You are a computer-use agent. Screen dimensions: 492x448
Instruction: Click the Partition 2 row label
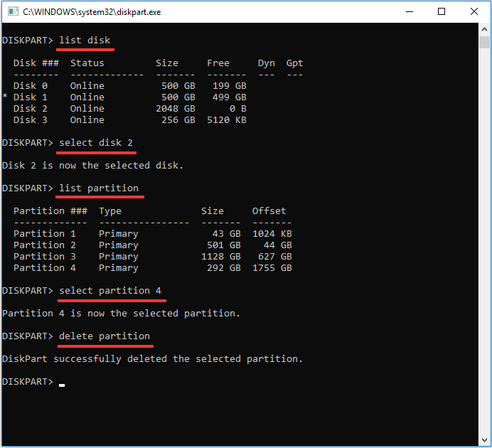[45, 245]
